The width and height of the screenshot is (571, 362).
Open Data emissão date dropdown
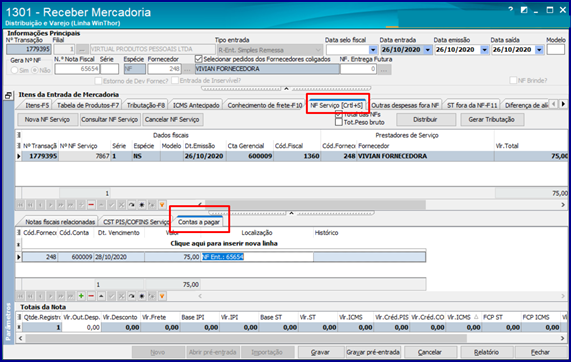(484, 50)
